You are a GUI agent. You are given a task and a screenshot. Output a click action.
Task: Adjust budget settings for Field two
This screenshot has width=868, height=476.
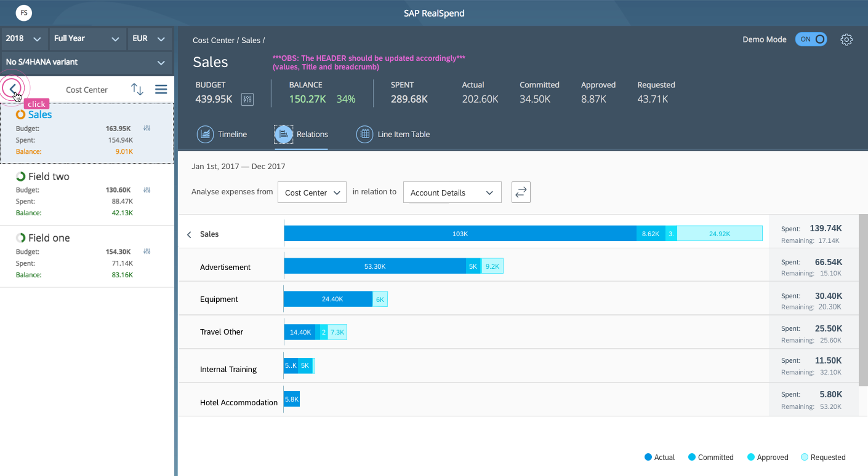point(147,190)
